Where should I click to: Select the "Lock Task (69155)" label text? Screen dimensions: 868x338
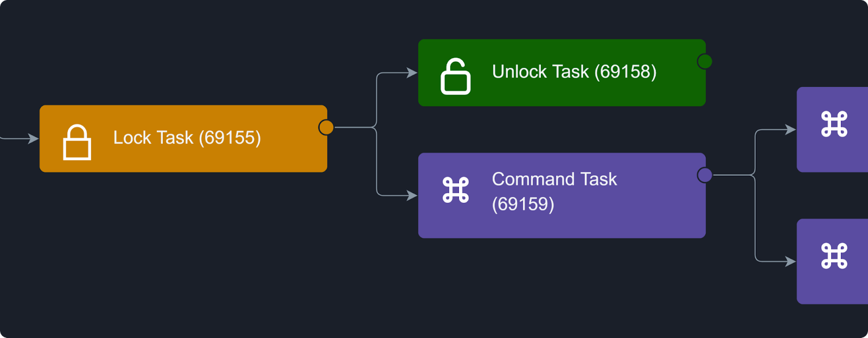coord(187,138)
